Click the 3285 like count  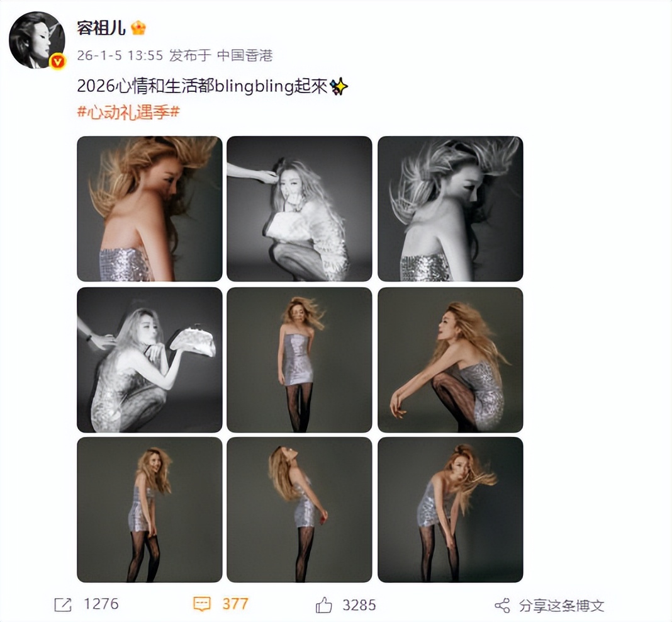(x=359, y=605)
